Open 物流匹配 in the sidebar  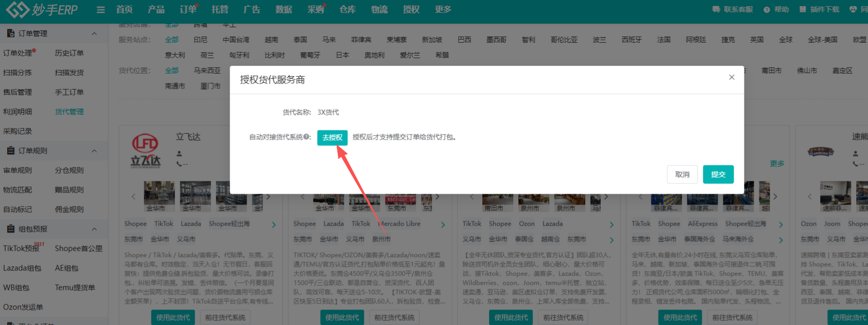click(18, 190)
